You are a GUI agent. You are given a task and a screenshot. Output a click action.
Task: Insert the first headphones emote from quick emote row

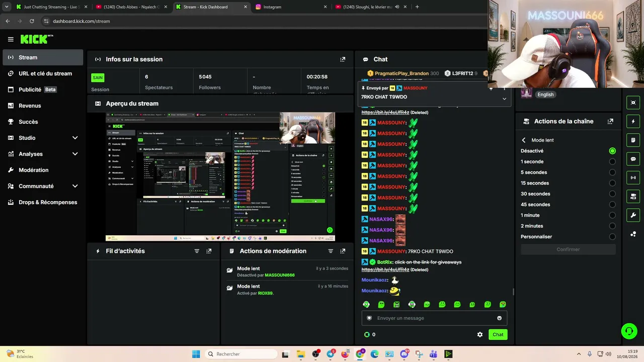366,304
